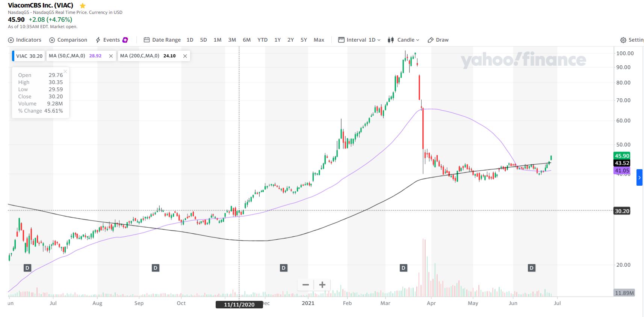Open the Indicators menu
The height and width of the screenshot is (317, 644).
click(x=25, y=40)
